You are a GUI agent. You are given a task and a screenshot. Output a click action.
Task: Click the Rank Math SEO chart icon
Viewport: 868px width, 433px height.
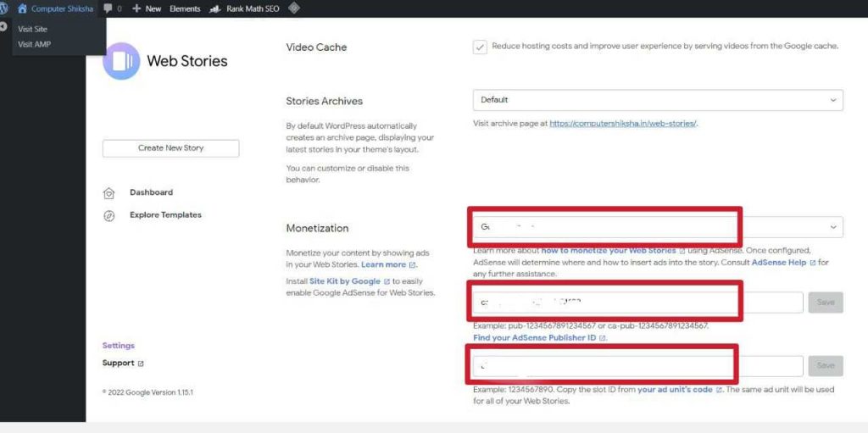215,8
